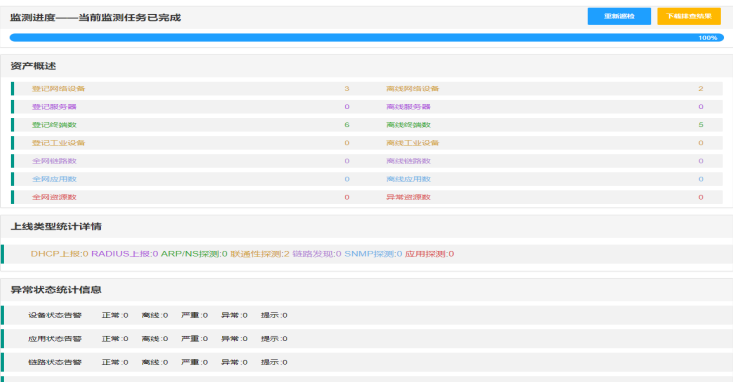Click the DHCP上报 statistic
Image resolution: width=733 pixels, height=382 pixels.
pos(59,254)
